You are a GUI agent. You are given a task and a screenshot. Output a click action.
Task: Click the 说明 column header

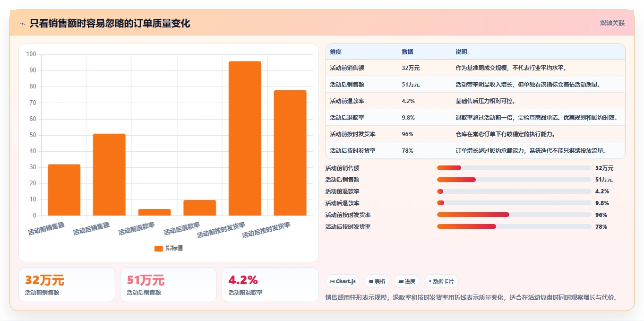click(461, 52)
